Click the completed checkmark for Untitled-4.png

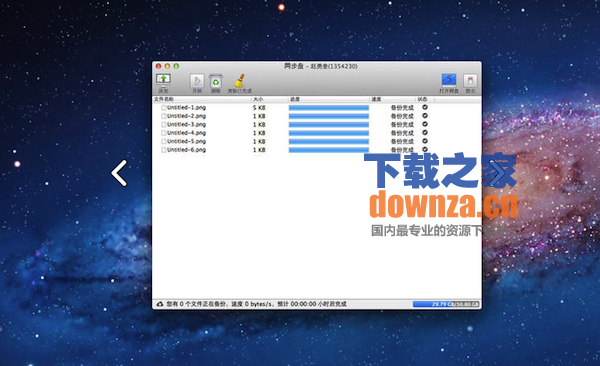(425, 132)
